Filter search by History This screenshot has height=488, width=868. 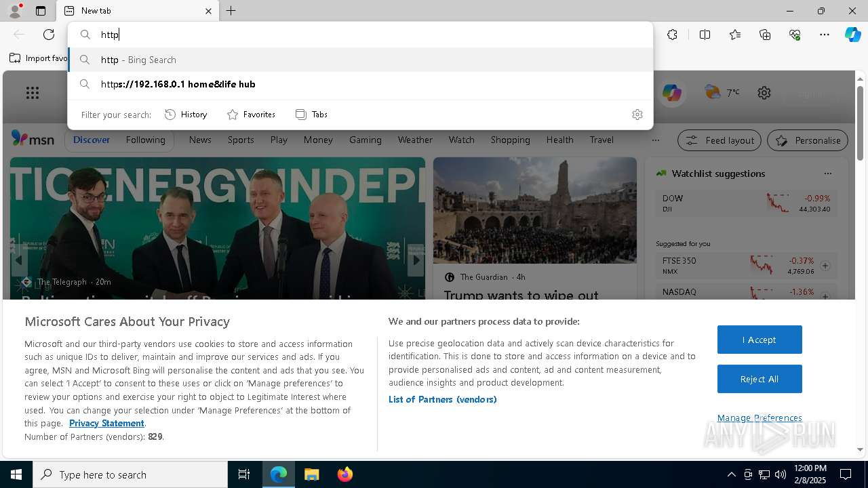(x=186, y=115)
